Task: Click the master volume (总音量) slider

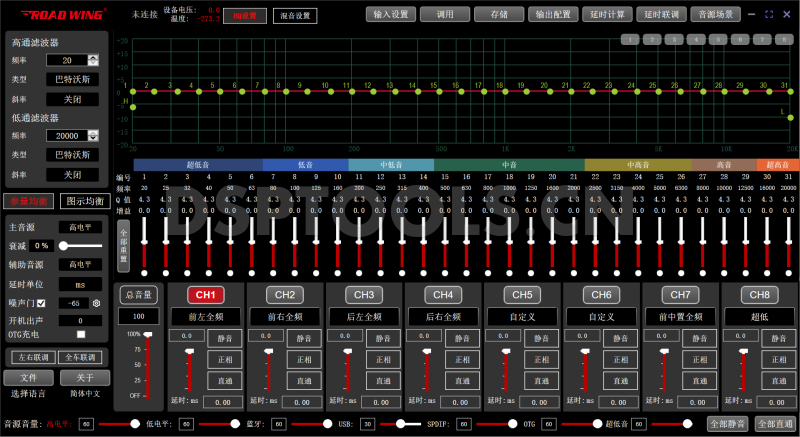Action: coord(148,365)
